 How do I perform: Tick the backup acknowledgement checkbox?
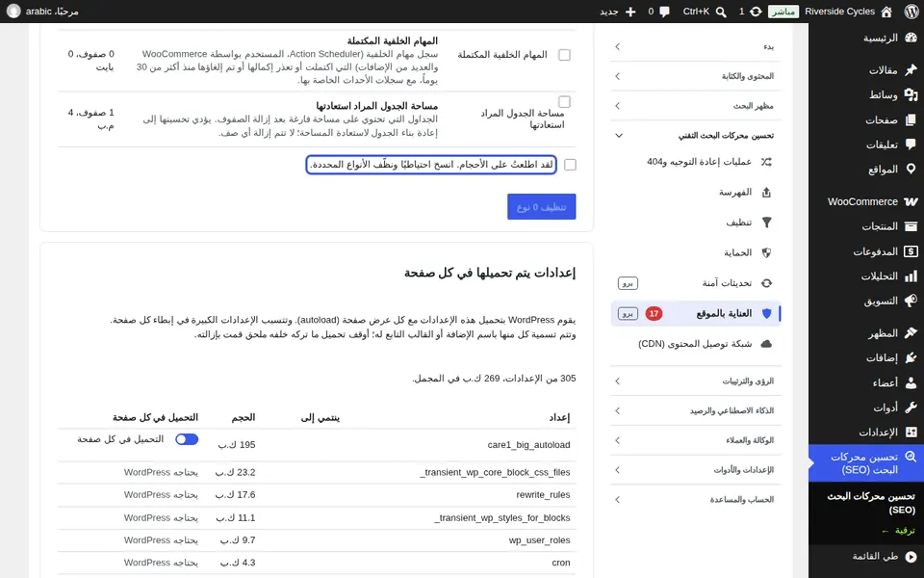pyautogui.click(x=570, y=165)
